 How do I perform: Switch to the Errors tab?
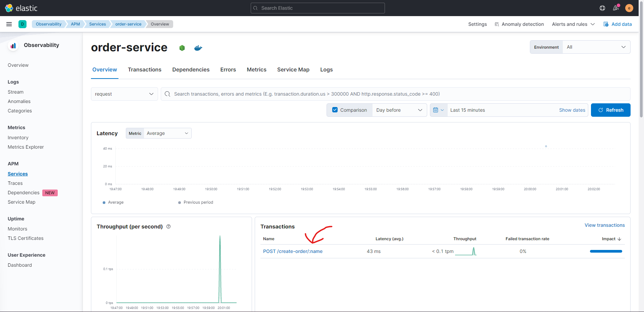(228, 69)
